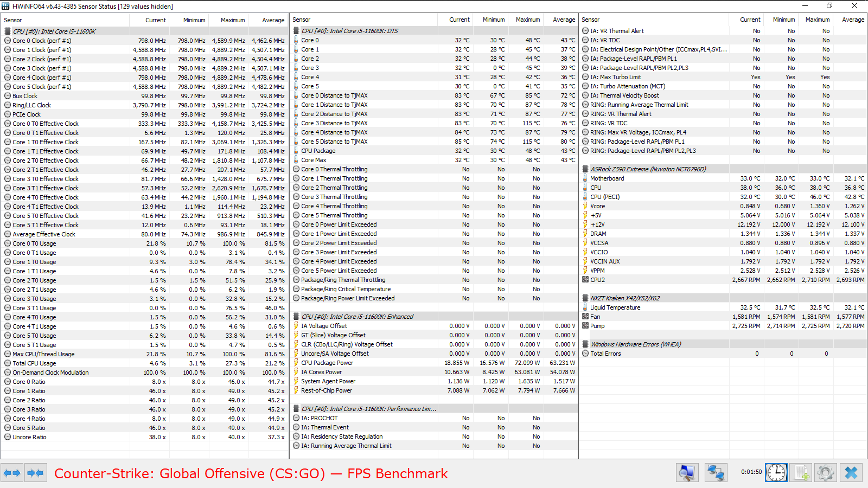
Task: Select the IA: Thermal Velocity Boost row
Action: point(723,95)
